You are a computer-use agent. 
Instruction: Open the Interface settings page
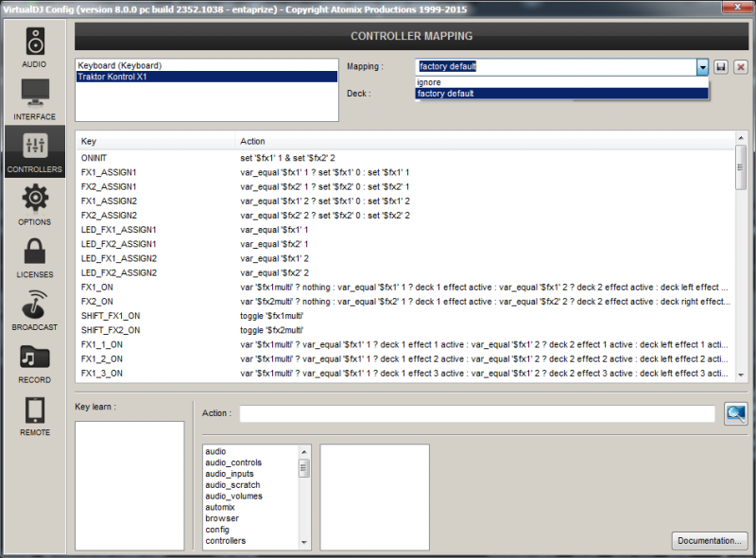pos(34,99)
